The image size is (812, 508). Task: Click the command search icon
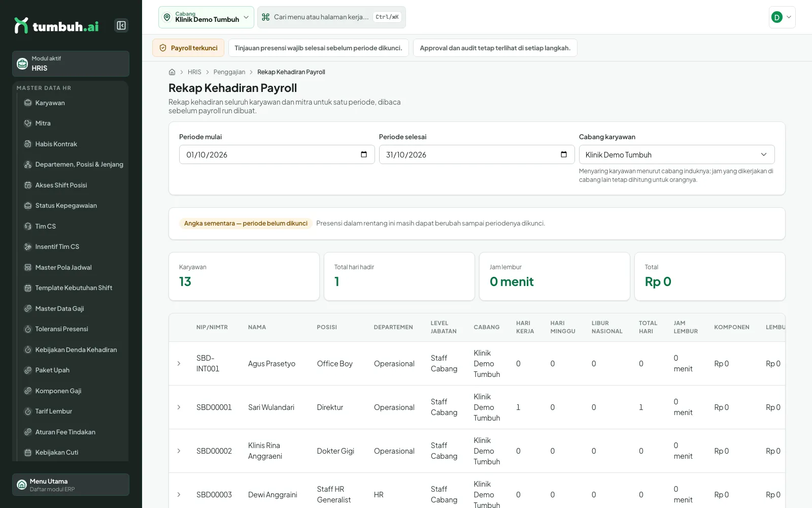coord(265,17)
